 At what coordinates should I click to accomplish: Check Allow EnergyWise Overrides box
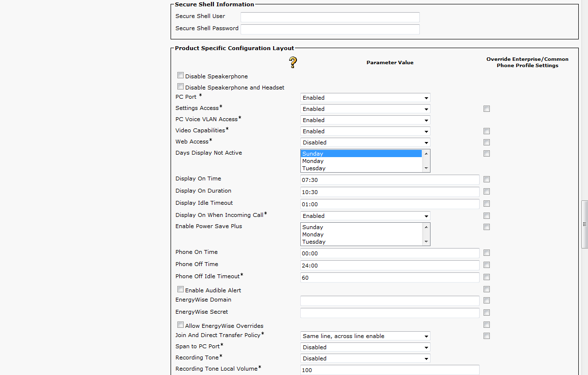click(x=181, y=325)
